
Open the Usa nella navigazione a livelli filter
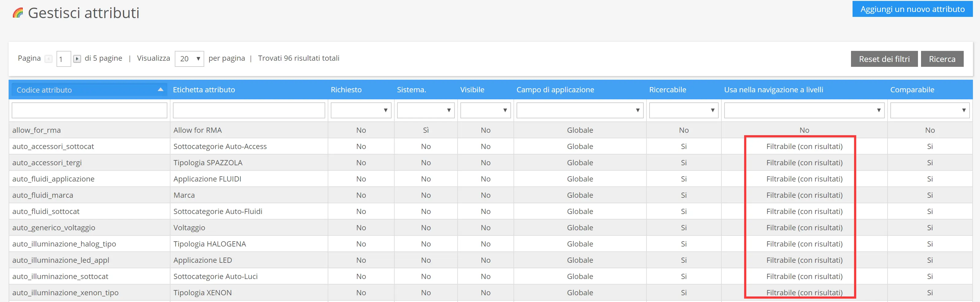point(803,110)
